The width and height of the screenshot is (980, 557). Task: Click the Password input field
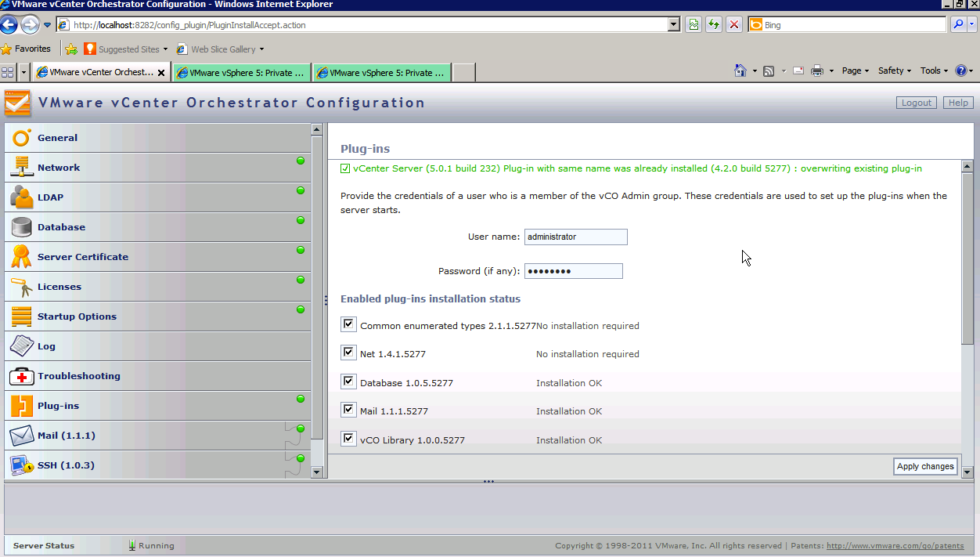pyautogui.click(x=573, y=271)
